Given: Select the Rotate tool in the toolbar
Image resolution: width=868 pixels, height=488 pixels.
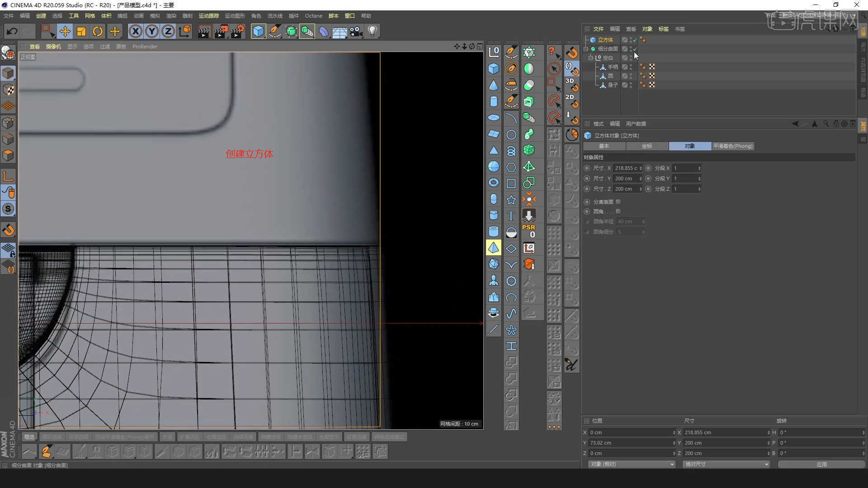Looking at the screenshot, I should (98, 31).
